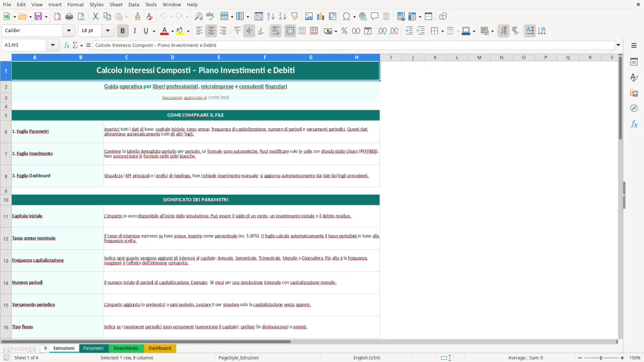This screenshot has height=362, width=644.
Task: Click the Cut scissors icon
Action: click(x=96, y=17)
